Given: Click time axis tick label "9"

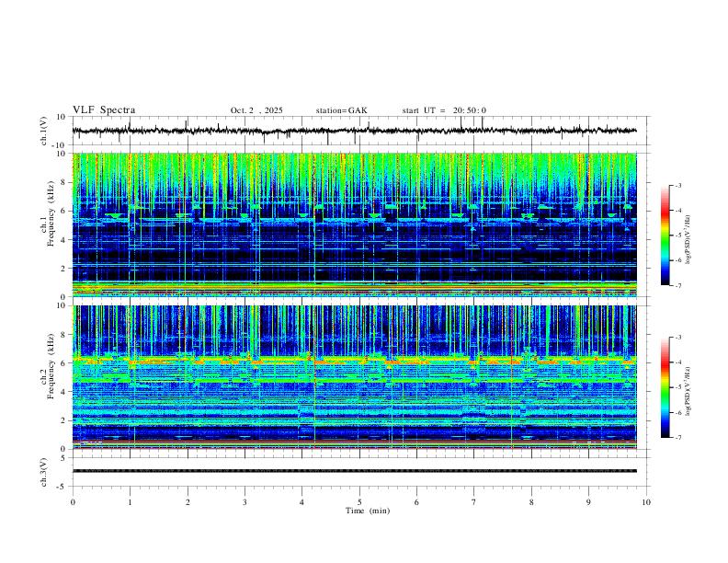Looking at the screenshot, I should click(x=588, y=502).
